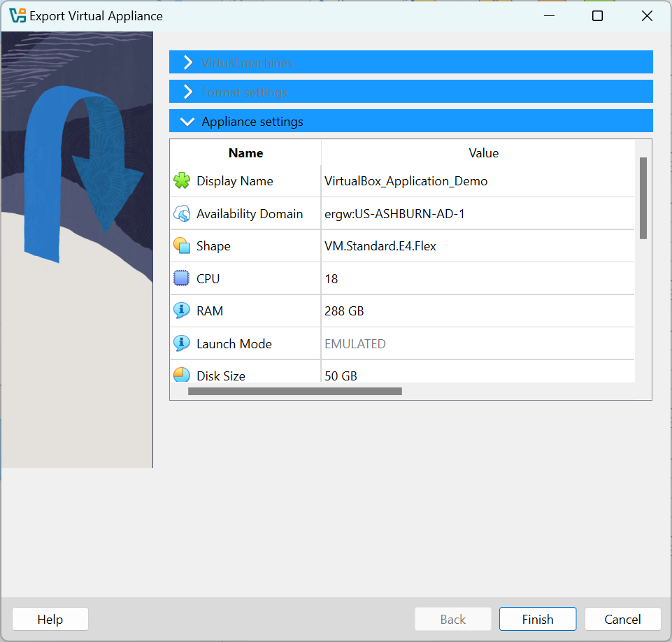Select the ergw:US-ASHBURN-AD-1 value

(x=394, y=213)
